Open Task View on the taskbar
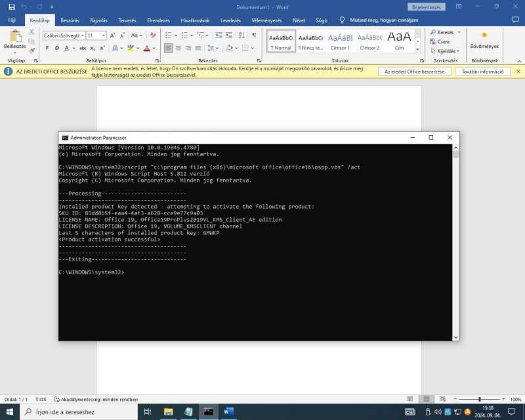 pos(147,411)
